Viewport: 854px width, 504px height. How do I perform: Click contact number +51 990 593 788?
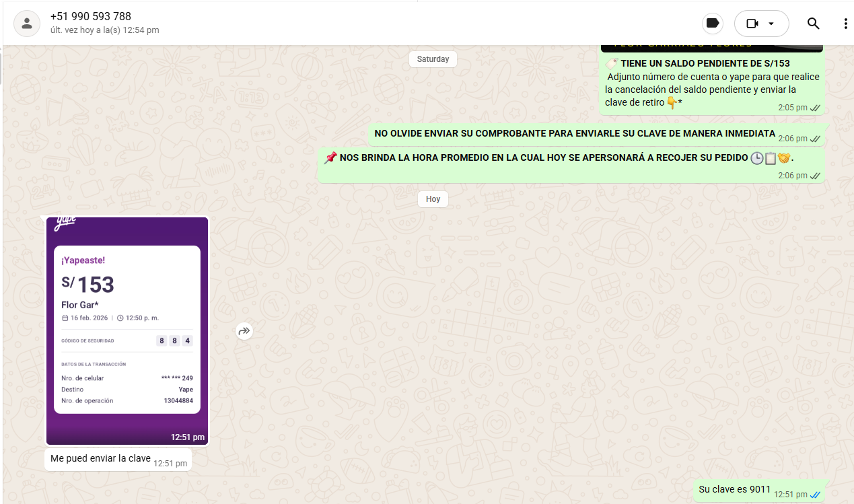point(91,16)
